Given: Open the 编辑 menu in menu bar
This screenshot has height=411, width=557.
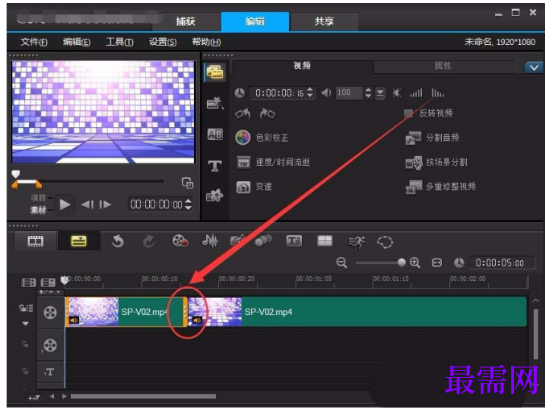Looking at the screenshot, I should [x=77, y=42].
